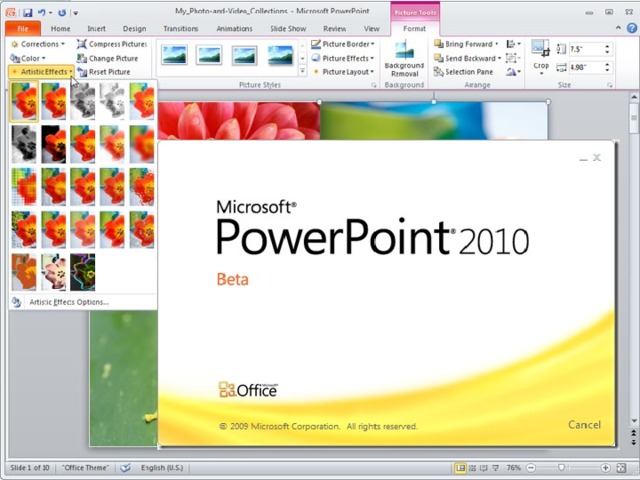Image resolution: width=640 pixels, height=480 pixels.
Task: Apply the second picture style thumbnail
Action: (x=209, y=56)
